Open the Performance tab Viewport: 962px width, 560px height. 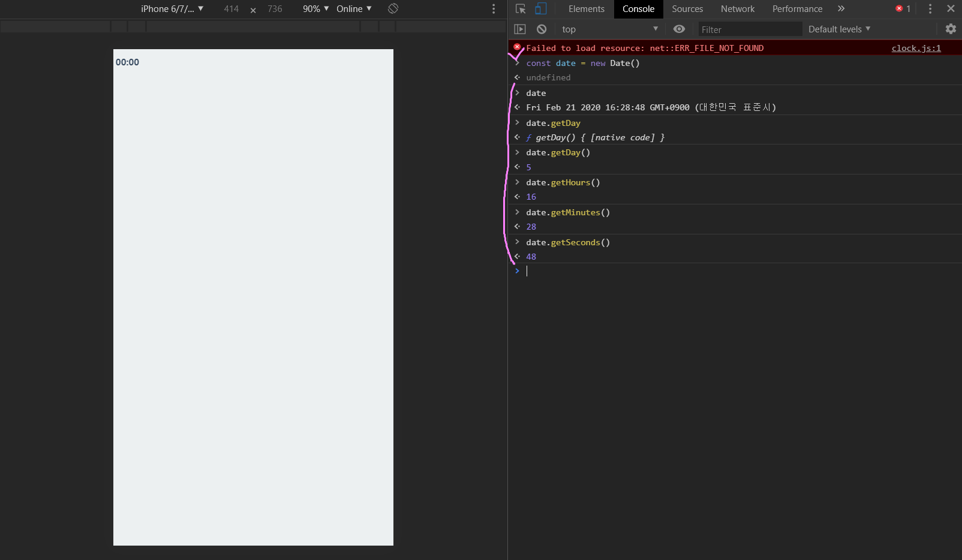tap(797, 9)
